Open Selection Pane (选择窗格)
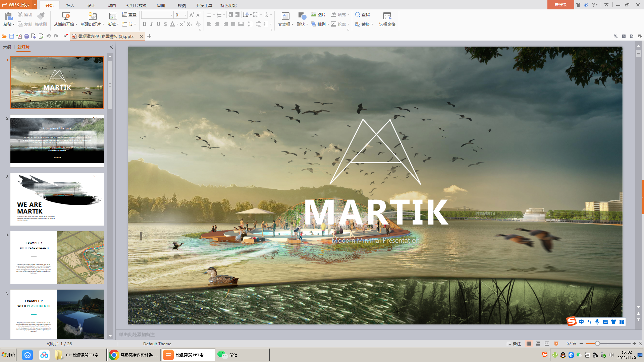This screenshot has width=644, height=362. pos(387,19)
